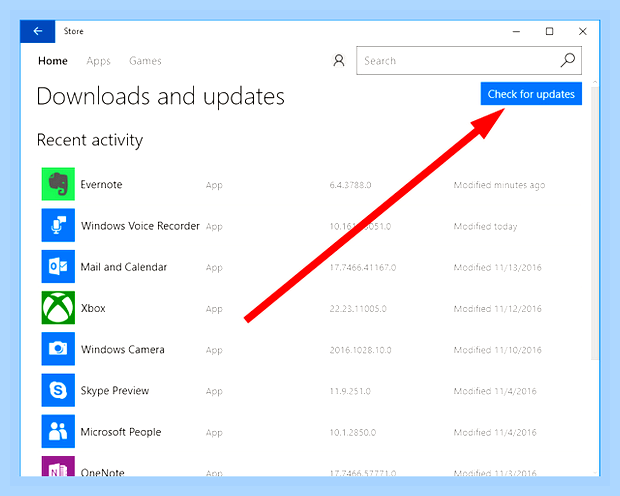Click Windows Camera version 2016.1028.10.0

[x=360, y=350]
